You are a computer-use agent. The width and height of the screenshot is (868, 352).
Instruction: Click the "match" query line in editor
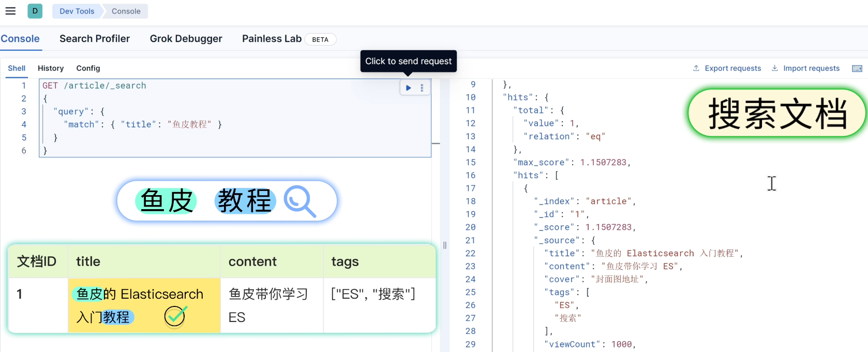pos(142,124)
